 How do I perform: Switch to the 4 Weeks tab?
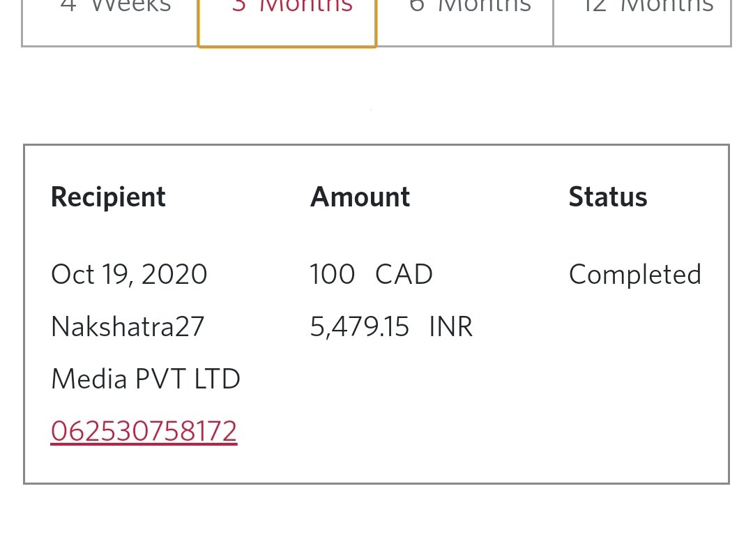coord(110,22)
